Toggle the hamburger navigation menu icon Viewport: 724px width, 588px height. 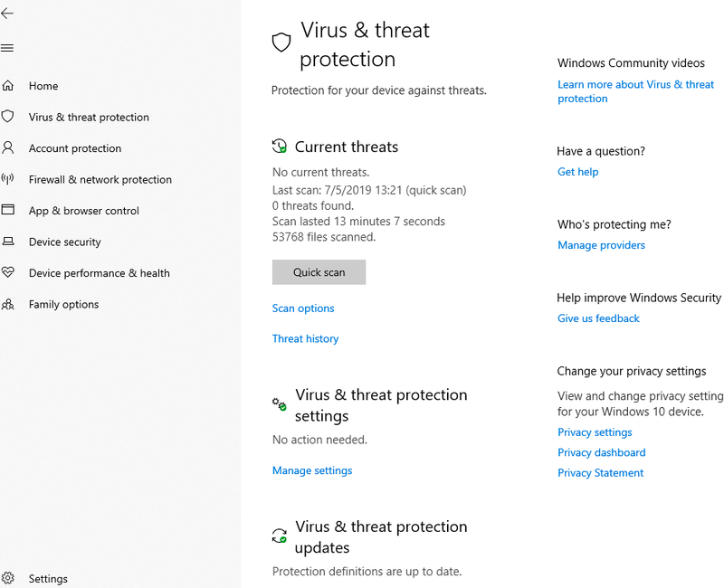(x=7, y=48)
